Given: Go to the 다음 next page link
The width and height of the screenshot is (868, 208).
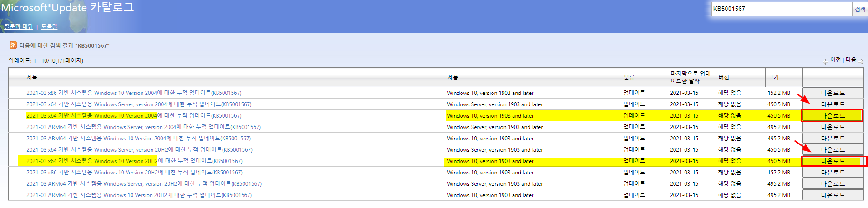Looking at the screenshot, I should (x=851, y=60).
